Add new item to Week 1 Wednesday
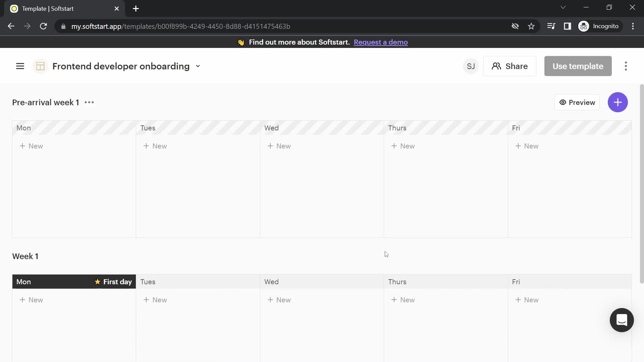The width and height of the screenshot is (644, 362). 279,300
